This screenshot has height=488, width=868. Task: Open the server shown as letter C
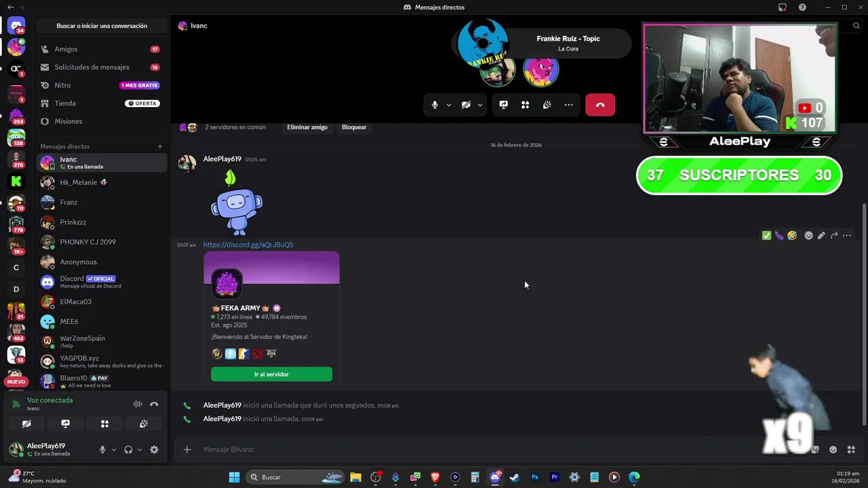pos(16,267)
